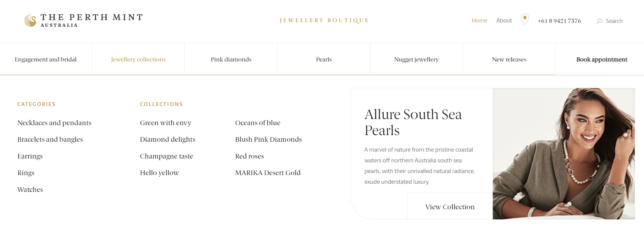Click the View Collection button

coord(450,207)
